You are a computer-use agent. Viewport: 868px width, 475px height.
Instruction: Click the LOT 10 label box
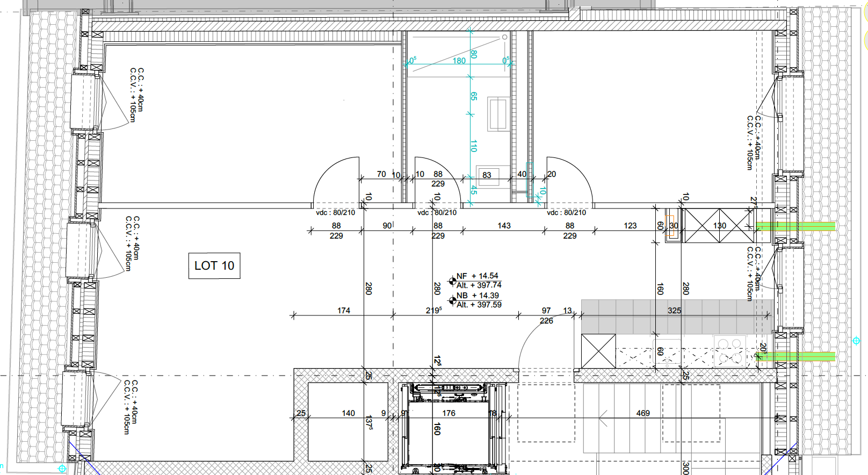pos(214,265)
